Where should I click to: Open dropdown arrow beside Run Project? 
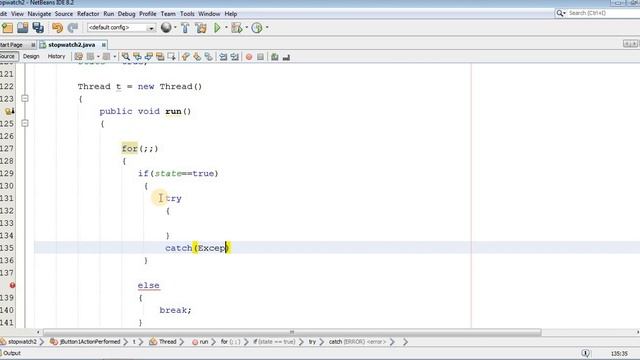[226, 28]
